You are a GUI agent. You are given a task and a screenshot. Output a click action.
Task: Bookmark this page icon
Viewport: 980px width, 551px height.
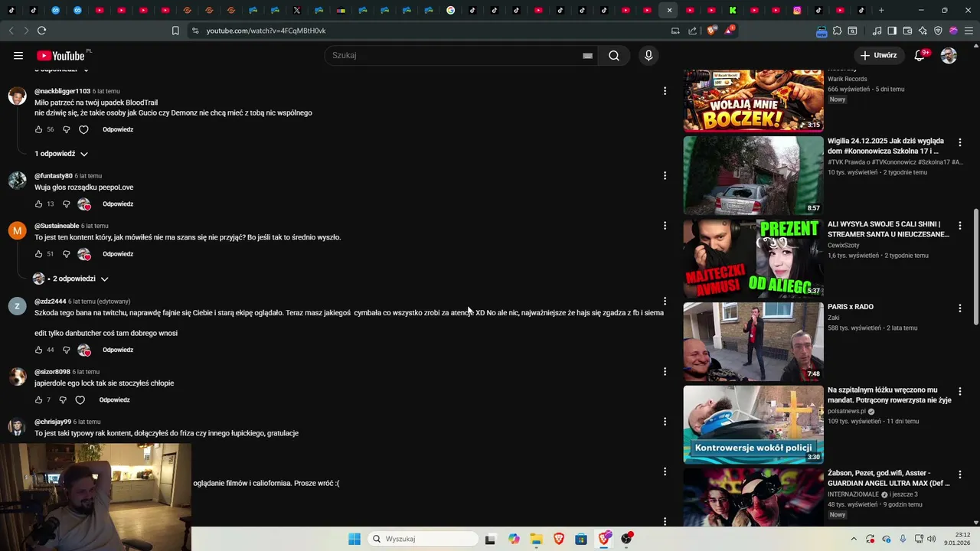[175, 31]
